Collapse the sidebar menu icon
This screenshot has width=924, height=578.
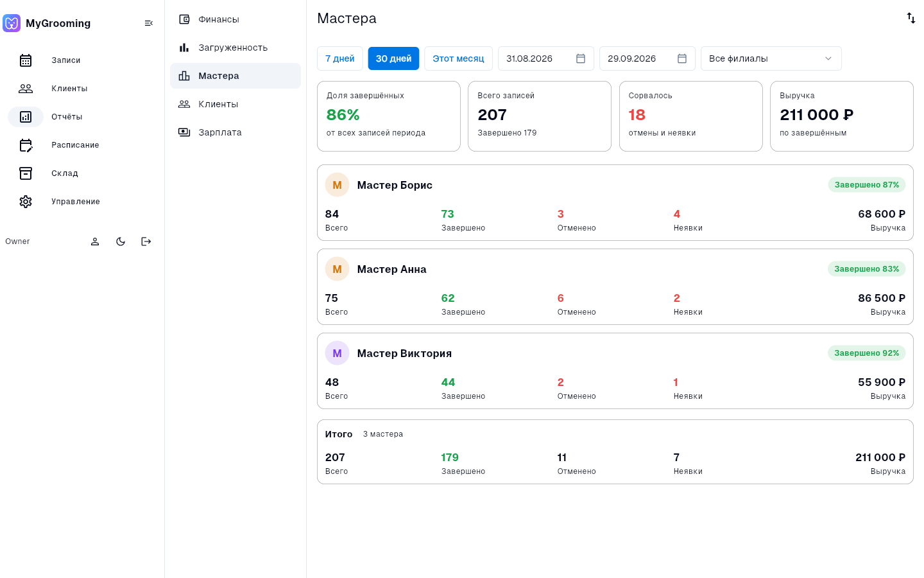pyautogui.click(x=149, y=23)
